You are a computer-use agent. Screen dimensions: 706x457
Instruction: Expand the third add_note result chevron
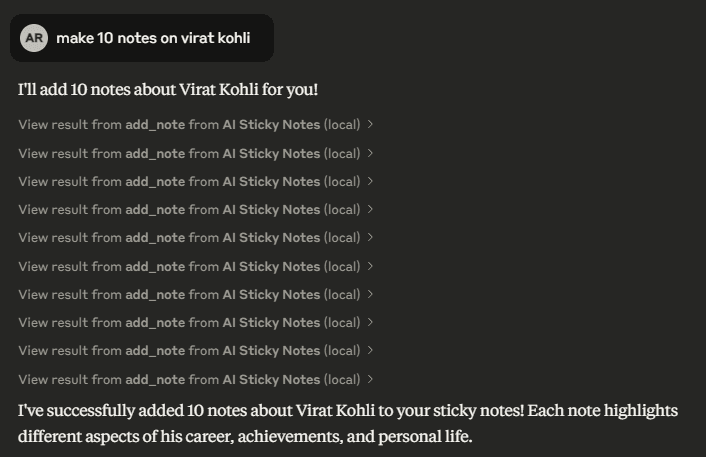pos(370,181)
